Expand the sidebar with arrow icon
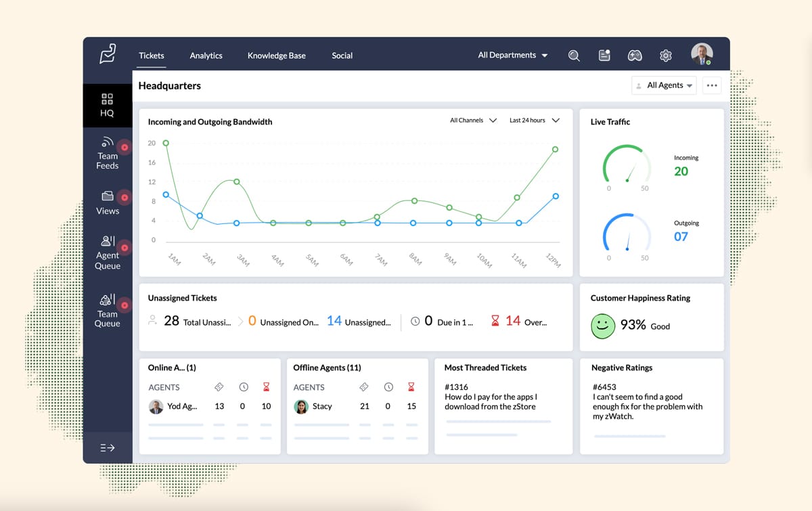This screenshot has width=812, height=511. pos(107,447)
